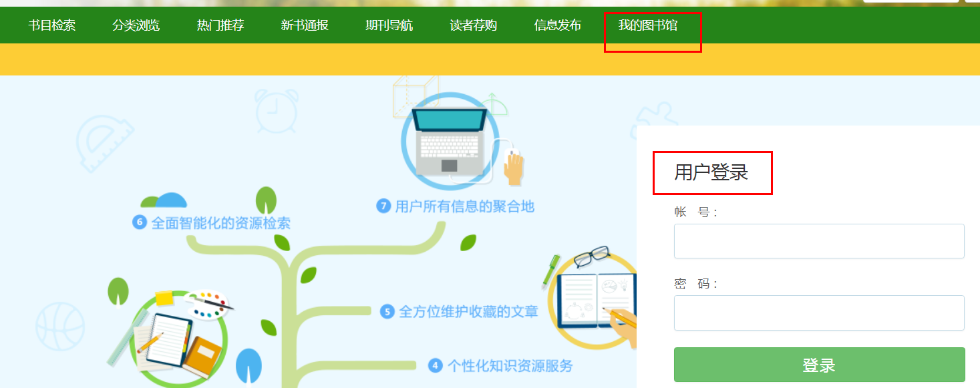Open the 读者荐购 page
The height and width of the screenshot is (388, 980).
point(474,25)
